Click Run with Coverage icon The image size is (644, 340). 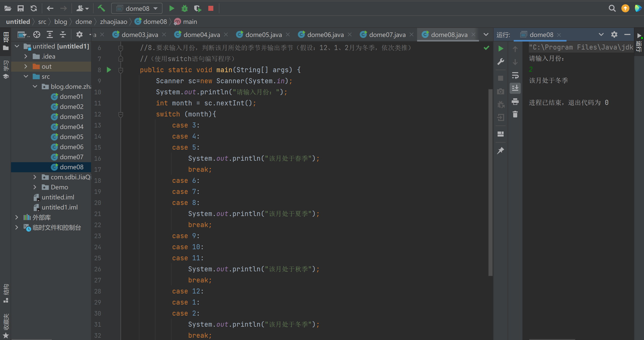click(x=198, y=9)
